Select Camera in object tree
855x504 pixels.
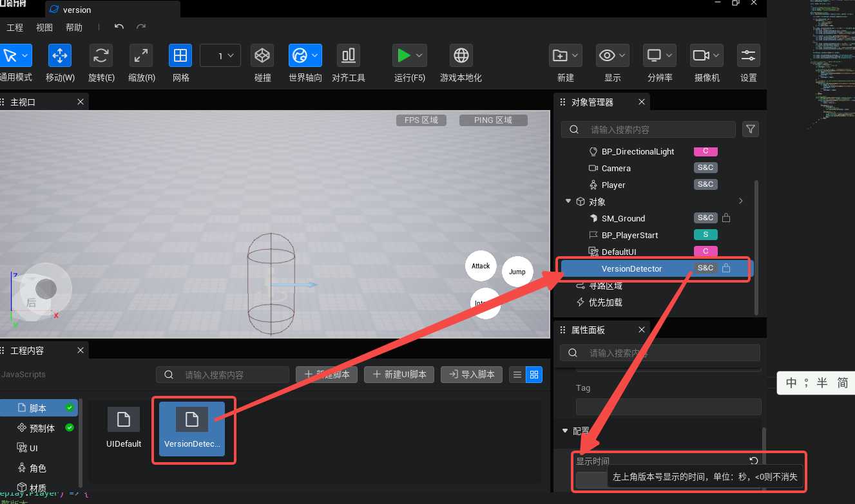(x=616, y=168)
